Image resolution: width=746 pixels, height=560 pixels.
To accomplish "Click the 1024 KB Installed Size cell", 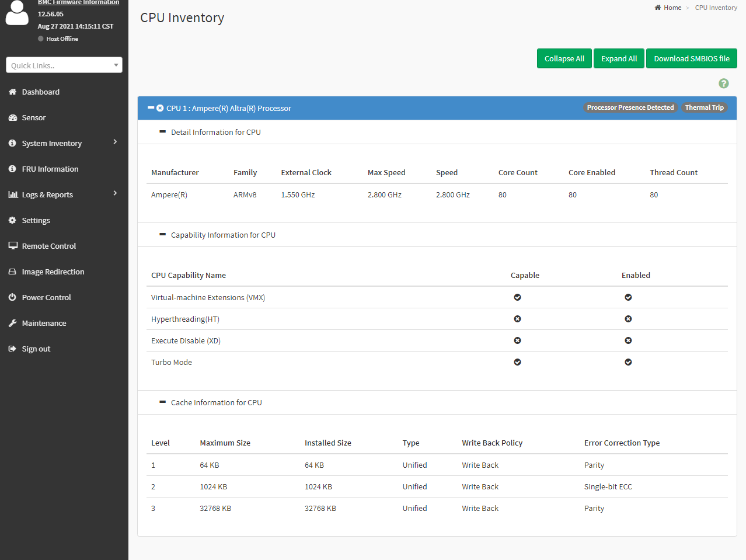I will point(318,486).
